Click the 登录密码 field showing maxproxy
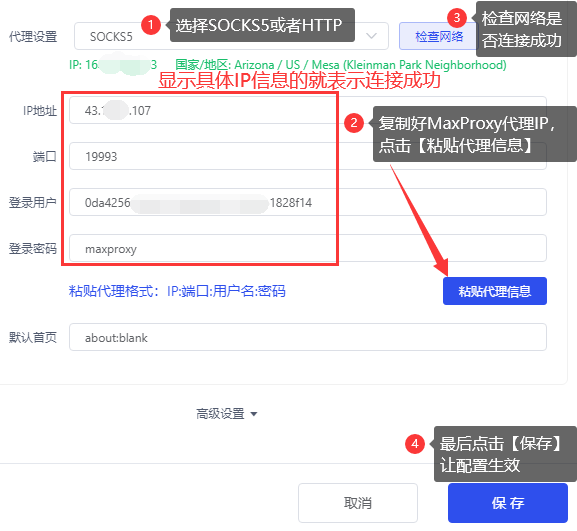This screenshot has height=531, width=577. coord(308,248)
